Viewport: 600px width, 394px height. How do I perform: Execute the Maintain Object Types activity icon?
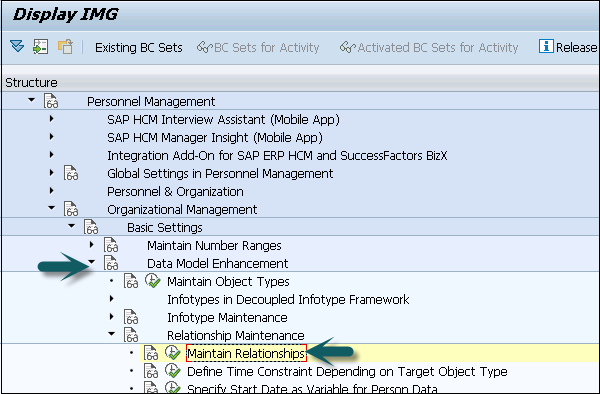coord(153,281)
